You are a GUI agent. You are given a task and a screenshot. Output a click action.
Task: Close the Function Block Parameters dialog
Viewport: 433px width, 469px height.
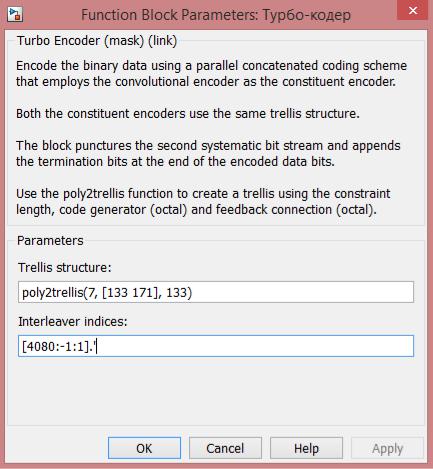tap(413, 11)
